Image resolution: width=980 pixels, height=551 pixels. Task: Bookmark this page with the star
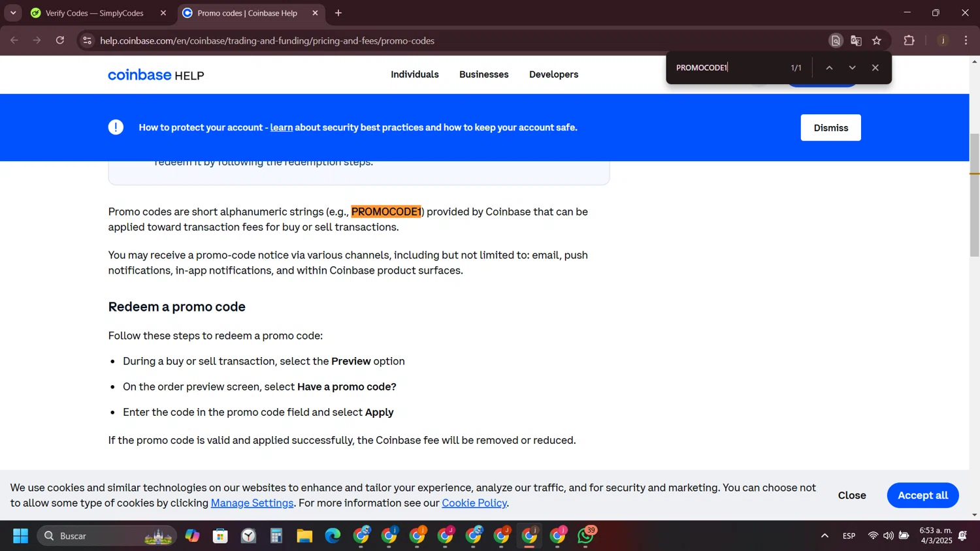point(877,40)
